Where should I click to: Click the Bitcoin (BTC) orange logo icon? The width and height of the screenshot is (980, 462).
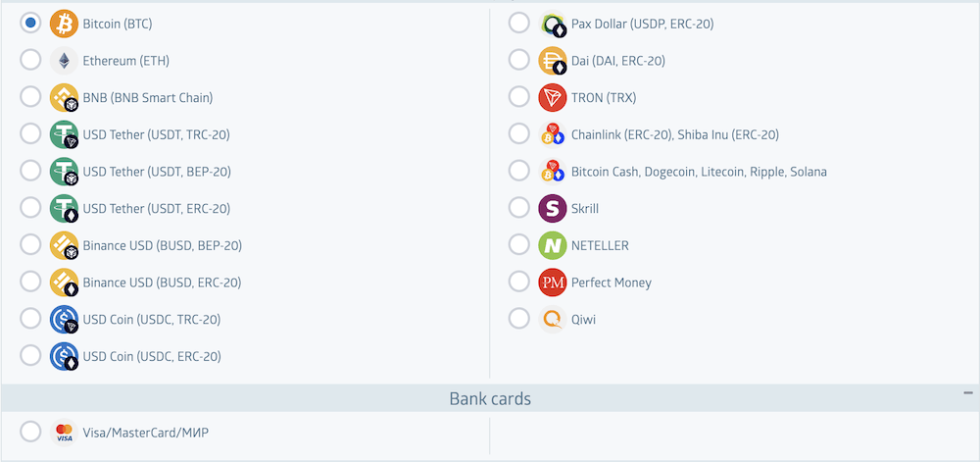(64, 24)
